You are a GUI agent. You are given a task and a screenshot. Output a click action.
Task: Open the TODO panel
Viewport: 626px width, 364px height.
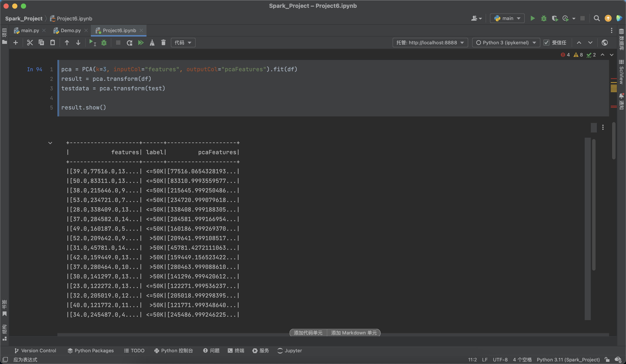tap(134, 351)
